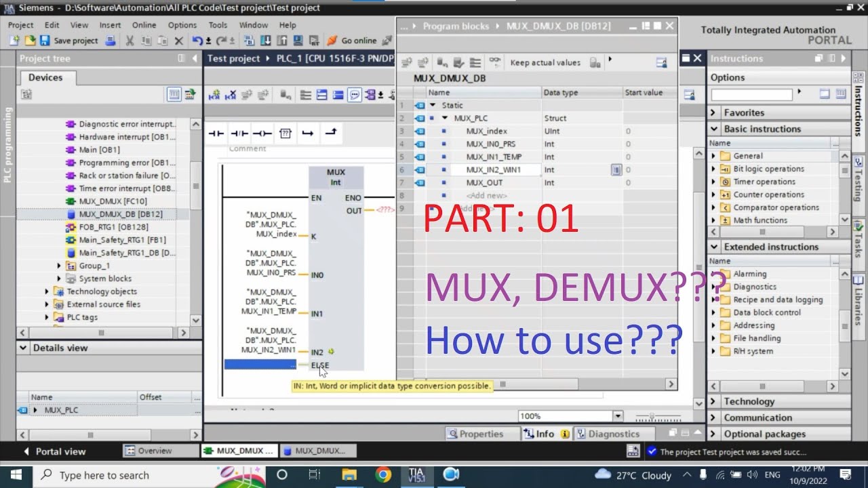The height and width of the screenshot is (488, 868).
Task: Open the Project menu
Action: (20, 25)
